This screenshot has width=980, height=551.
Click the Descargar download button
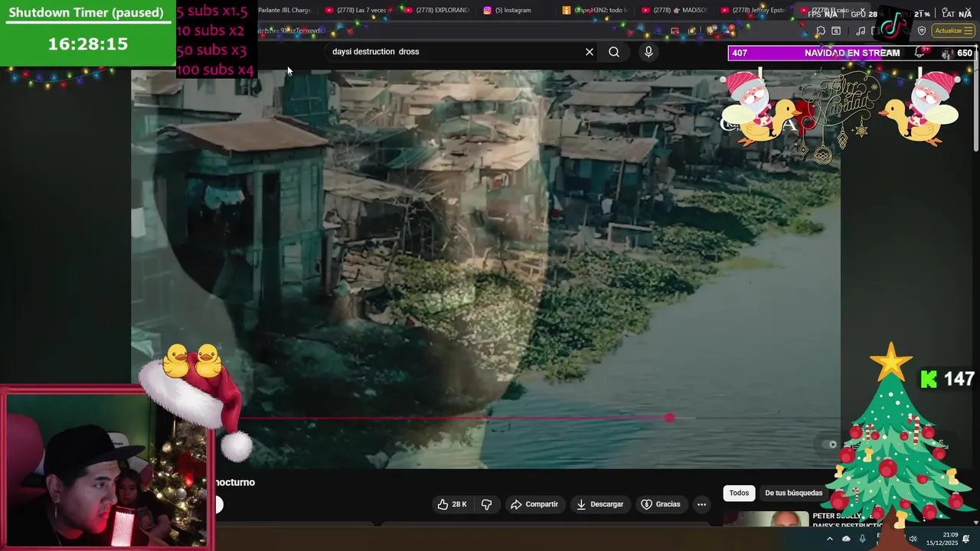tap(600, 504)
